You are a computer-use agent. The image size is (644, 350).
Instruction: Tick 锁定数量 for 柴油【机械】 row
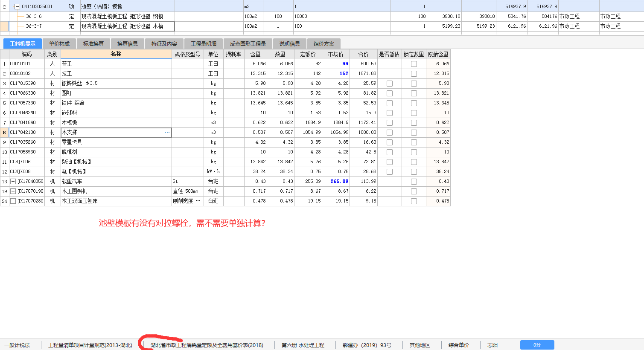pos(414,162)
